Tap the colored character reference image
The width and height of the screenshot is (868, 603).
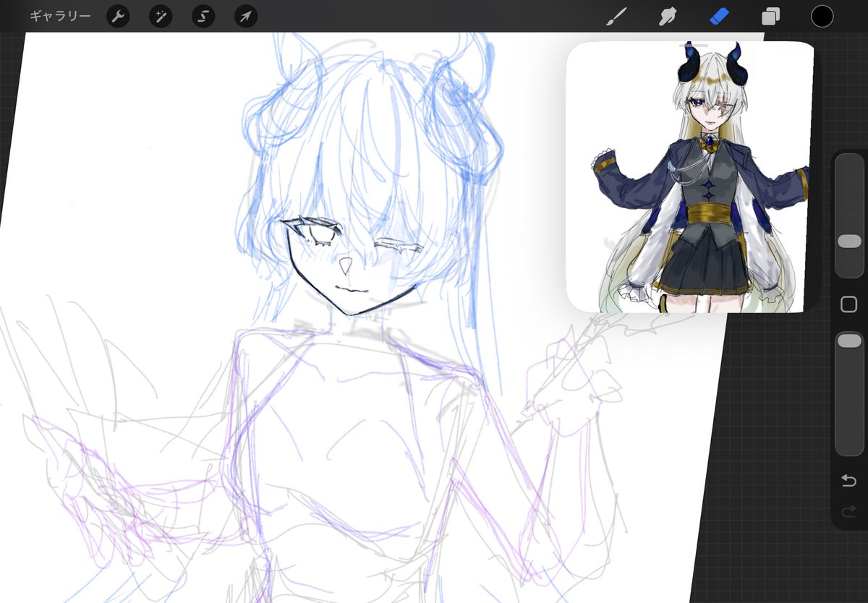pyautogui.click(x=689, y=177)
